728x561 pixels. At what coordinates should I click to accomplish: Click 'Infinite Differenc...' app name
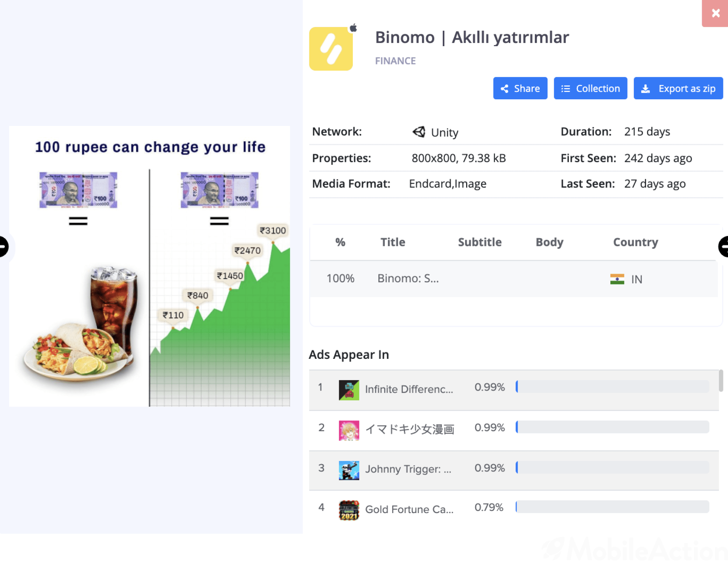[x=409, y=389]
